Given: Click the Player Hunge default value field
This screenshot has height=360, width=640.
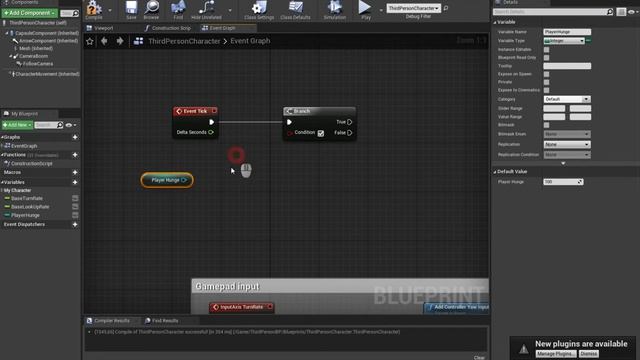Looking at the screenshot, I should (x=563, y=182).
